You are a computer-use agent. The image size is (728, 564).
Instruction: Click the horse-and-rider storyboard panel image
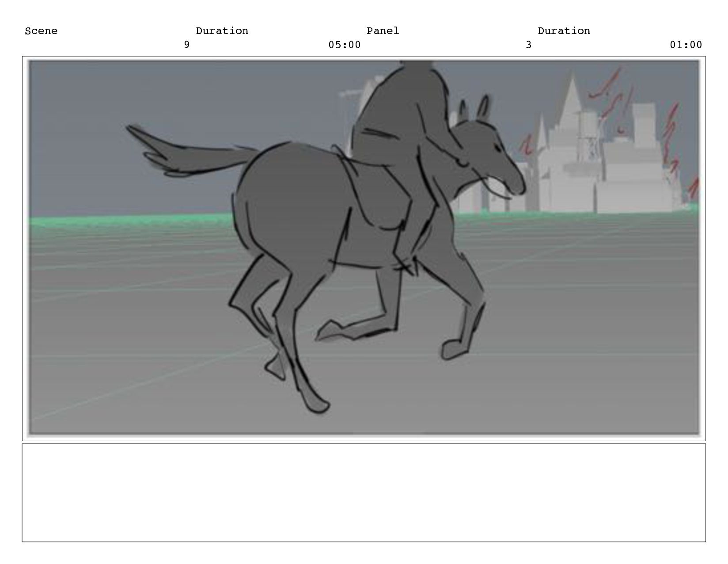[364, 248]
